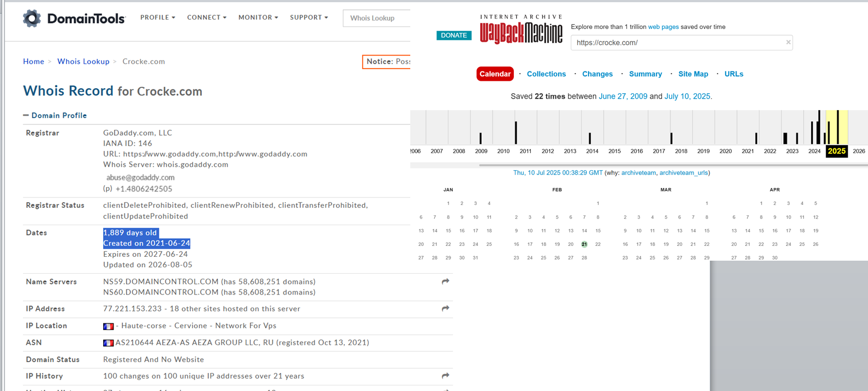Open the PROFILE dropdown menu

click(x=158, y=17)
